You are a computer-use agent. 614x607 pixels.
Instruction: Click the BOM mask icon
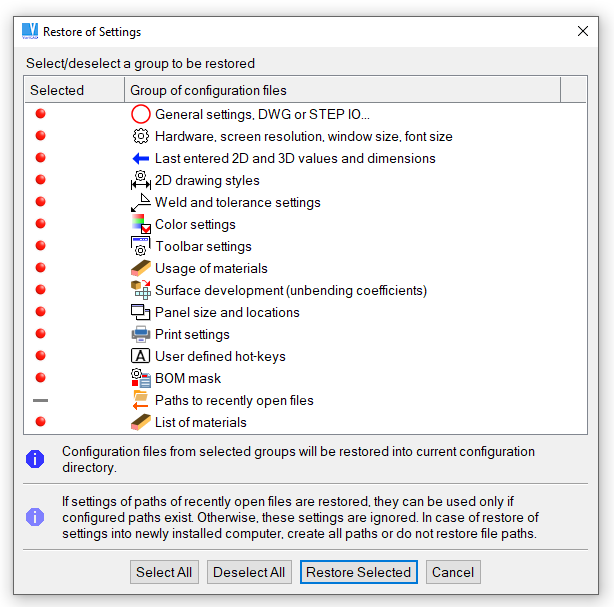(141, 378)
